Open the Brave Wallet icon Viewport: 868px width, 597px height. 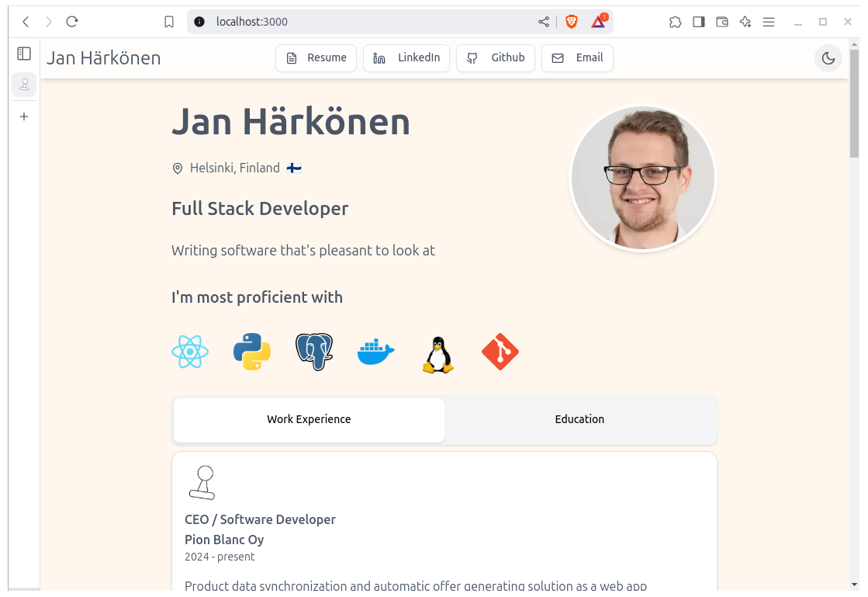pyautogui.click(x=722, y=22)
